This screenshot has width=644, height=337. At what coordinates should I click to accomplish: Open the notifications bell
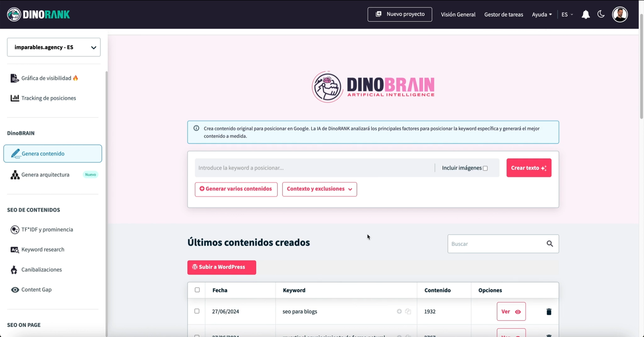pyautogui.click(x=586, y=14)
